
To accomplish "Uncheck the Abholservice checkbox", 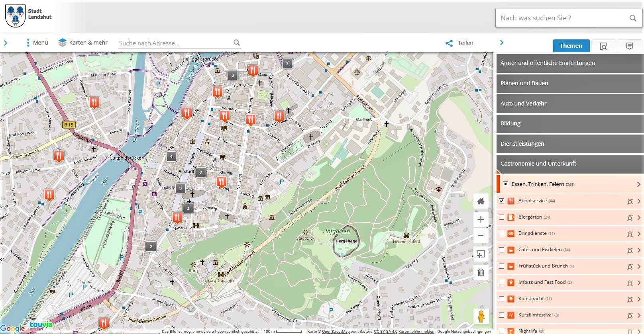I will click(502, 201).
